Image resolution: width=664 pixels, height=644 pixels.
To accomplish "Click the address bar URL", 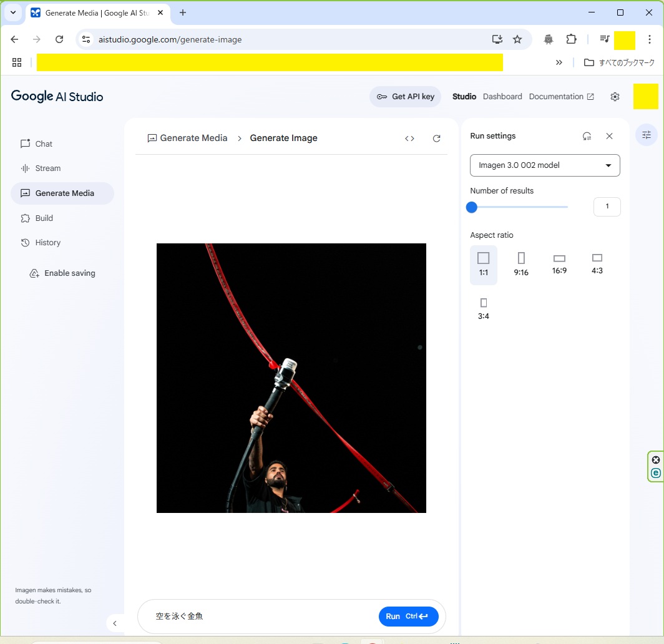I will [170, 39].
